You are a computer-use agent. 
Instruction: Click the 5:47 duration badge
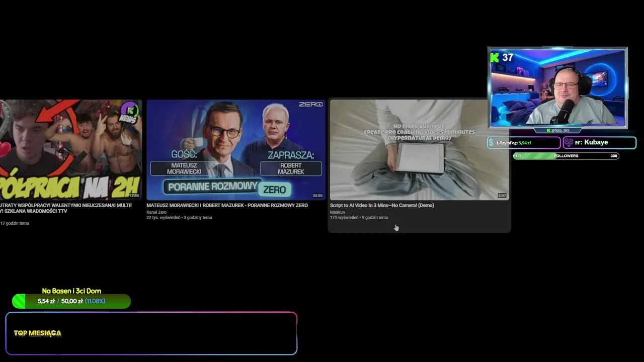click(x=502, y=196)
